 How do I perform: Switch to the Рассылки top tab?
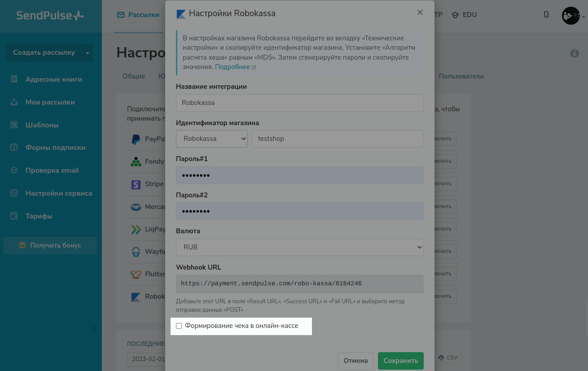138,15
